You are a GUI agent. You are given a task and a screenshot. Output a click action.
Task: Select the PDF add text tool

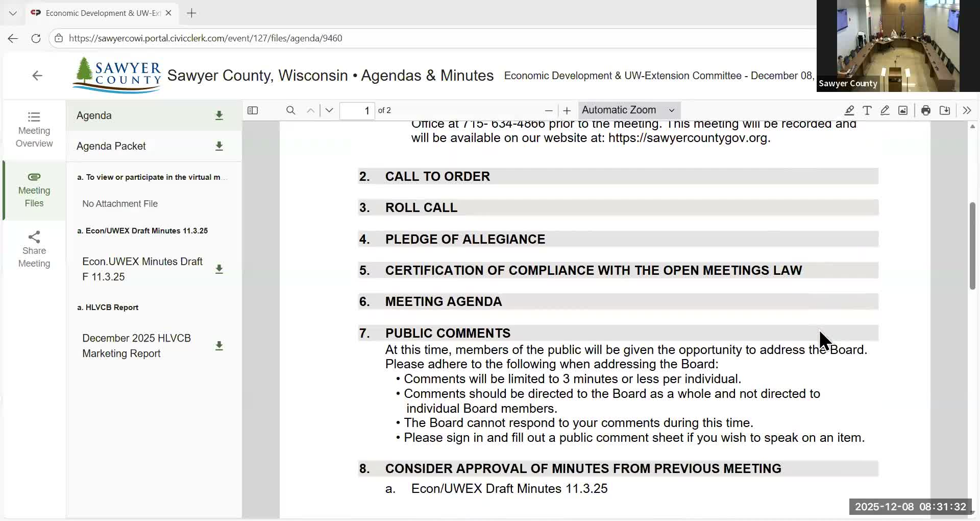867,110
